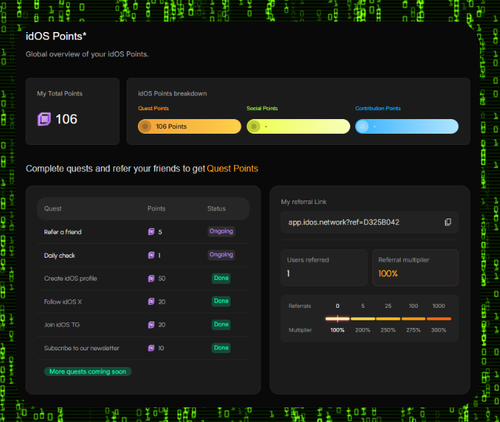The image size is (500, 422).
Task: Click the 0 referrals tier segment on the scale
Action: pyautogui.click(x=337, y=319)
